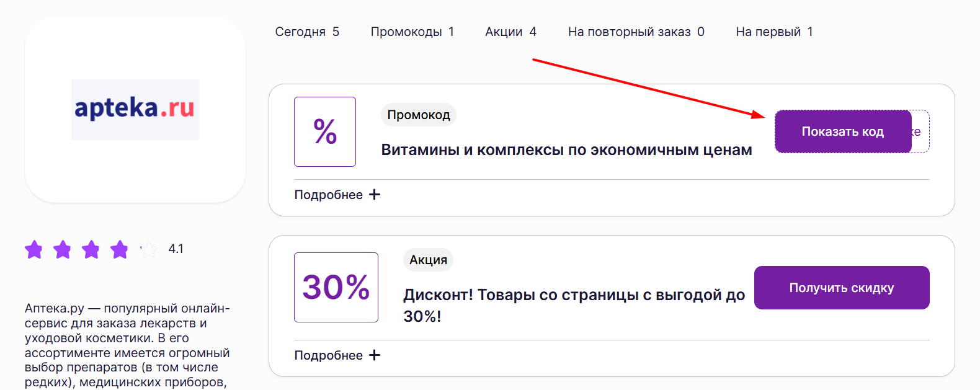Click the percent discount icon on first offer
980x390 pixels.
pyautogui.click(x=324, y=131)
